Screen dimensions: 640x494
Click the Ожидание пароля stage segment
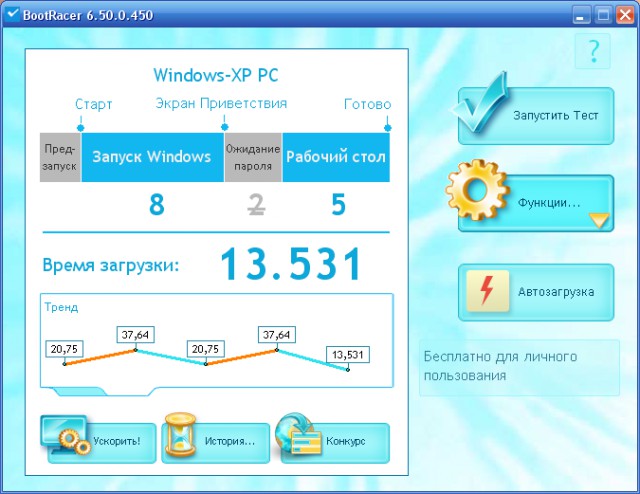[253, 157]
